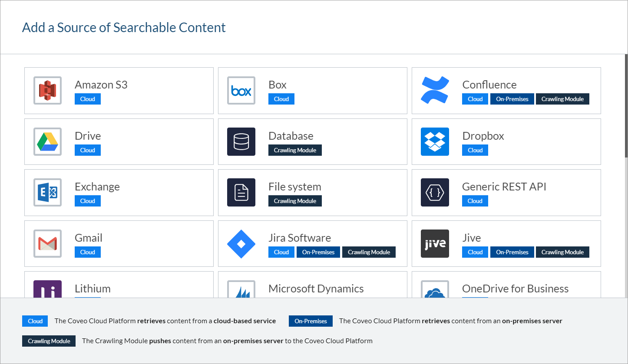The image size is (628, 364).
Task: Click the Microsoft Dynamics logo icon
Action: point(241,289)
